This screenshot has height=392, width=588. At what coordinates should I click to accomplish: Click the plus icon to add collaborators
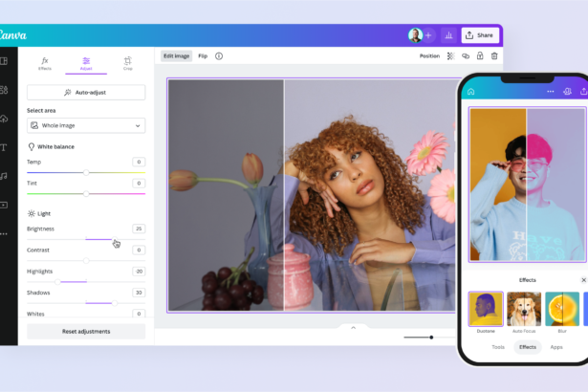coord(428,35)
